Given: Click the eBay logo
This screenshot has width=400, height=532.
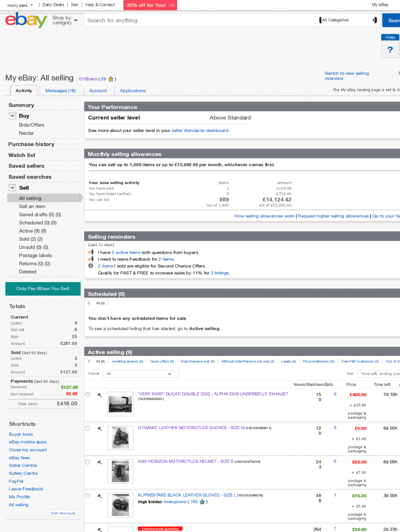Looking at the screenshot, I should point(26,20).
